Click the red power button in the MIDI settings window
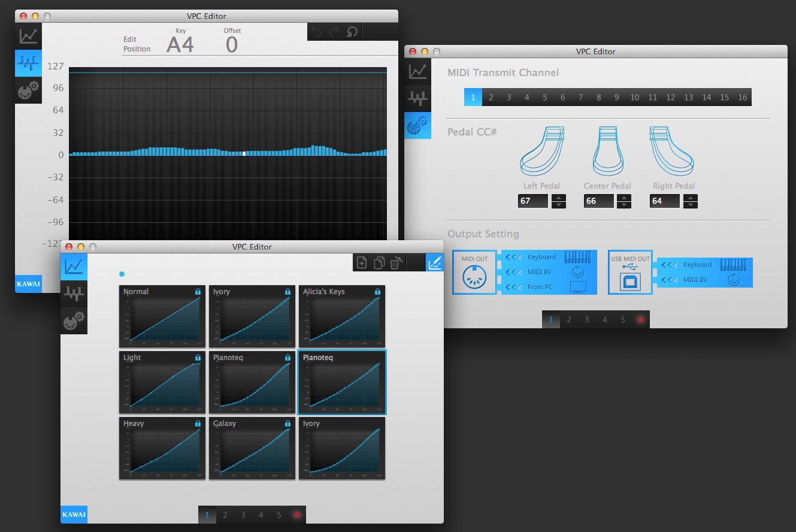Viewport: 796px width, 532px height. click(x=640, y=319)
